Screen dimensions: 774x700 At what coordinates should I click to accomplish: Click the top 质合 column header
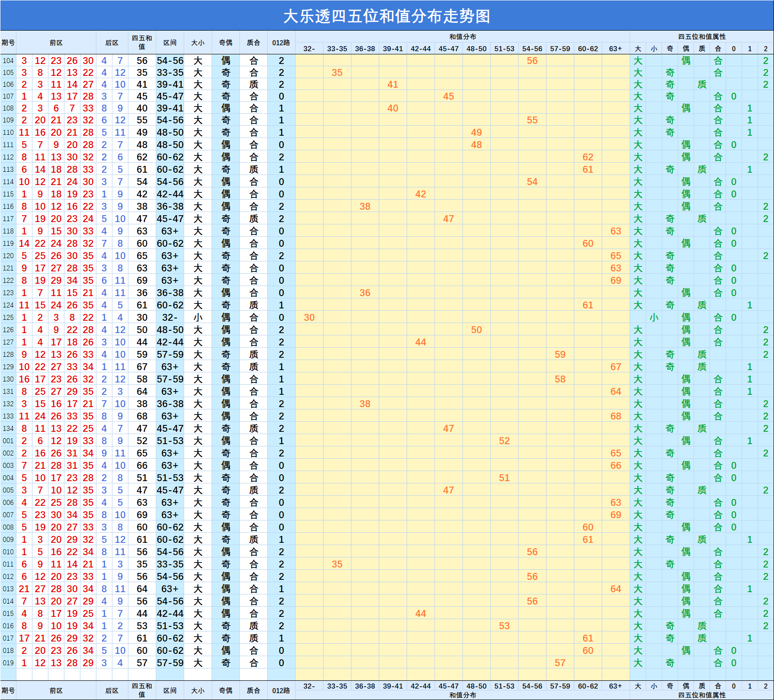pos(254,42)
